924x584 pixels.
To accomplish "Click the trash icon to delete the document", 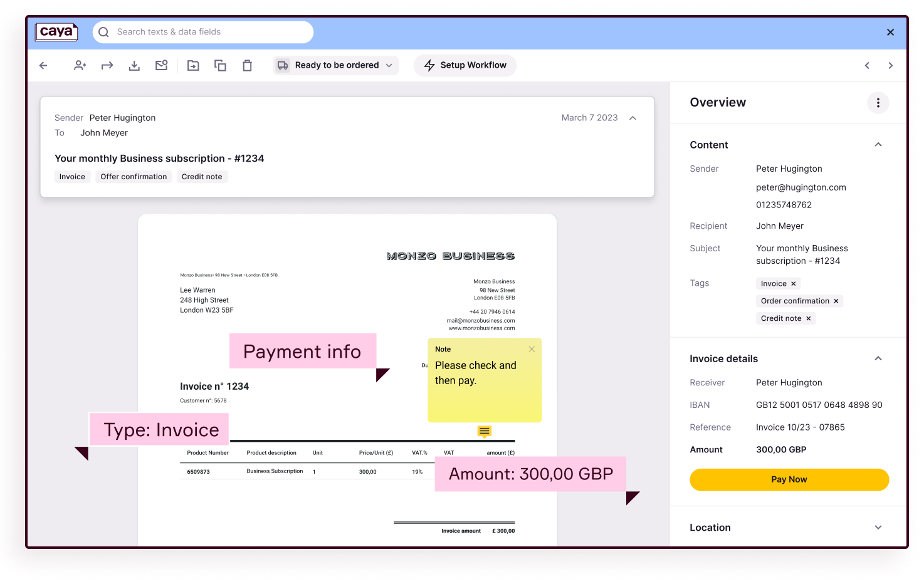I will click(x=247, y=65).
